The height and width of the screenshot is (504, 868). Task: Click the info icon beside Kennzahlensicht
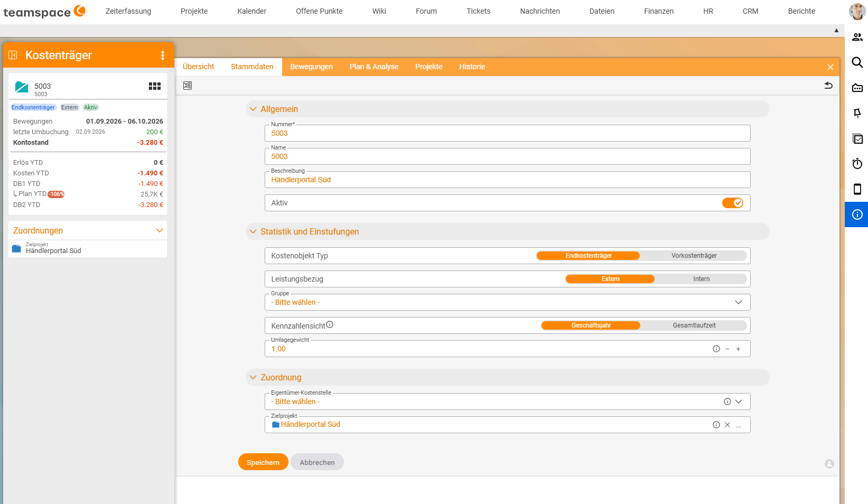330,324
